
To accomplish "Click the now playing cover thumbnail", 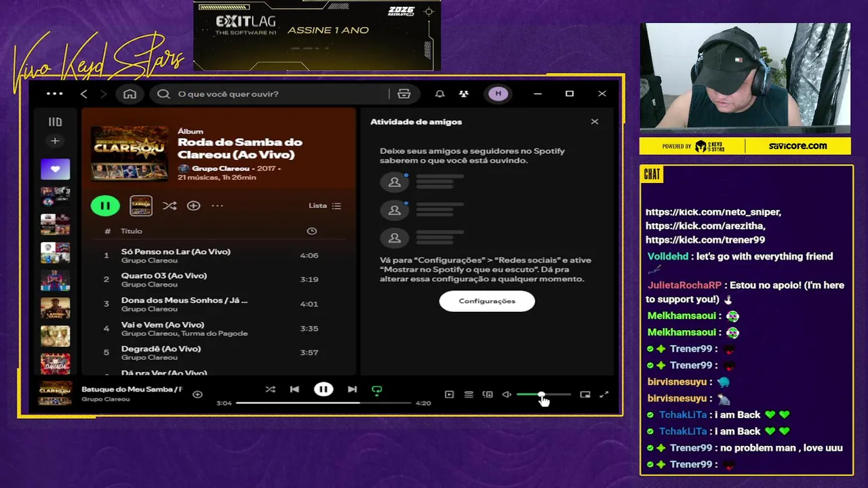I will pos(55,394).
